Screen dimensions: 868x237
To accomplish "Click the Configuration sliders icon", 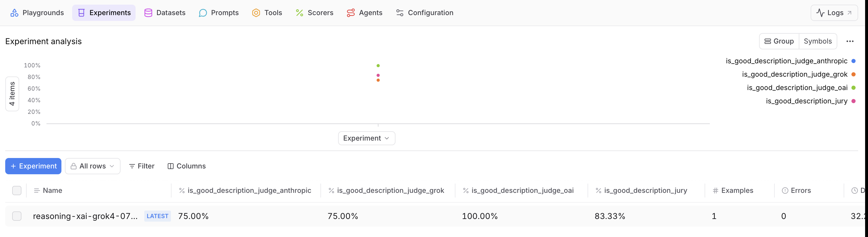I will pyautogui.click(x=400, y=13).
